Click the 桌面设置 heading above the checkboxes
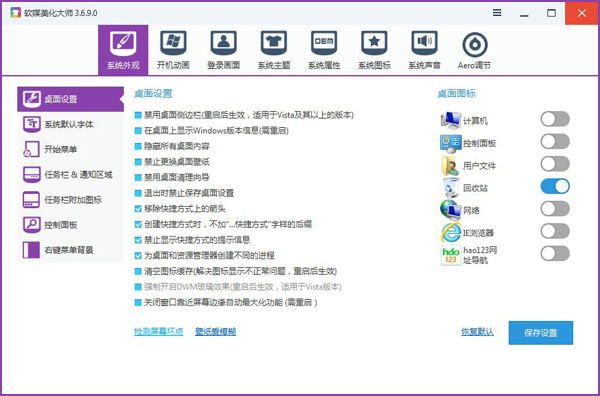 click(x=153, y=94)
